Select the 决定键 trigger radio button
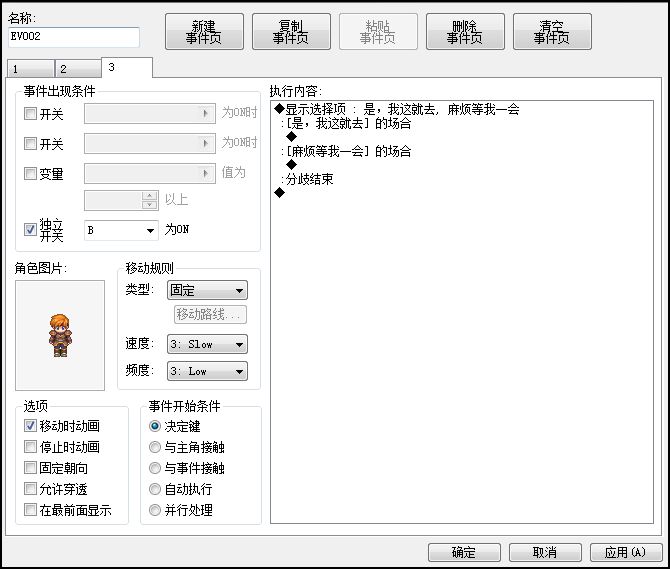Image resolution: width=670 pixels, height=569 pixels. click(x=155, y=426)
